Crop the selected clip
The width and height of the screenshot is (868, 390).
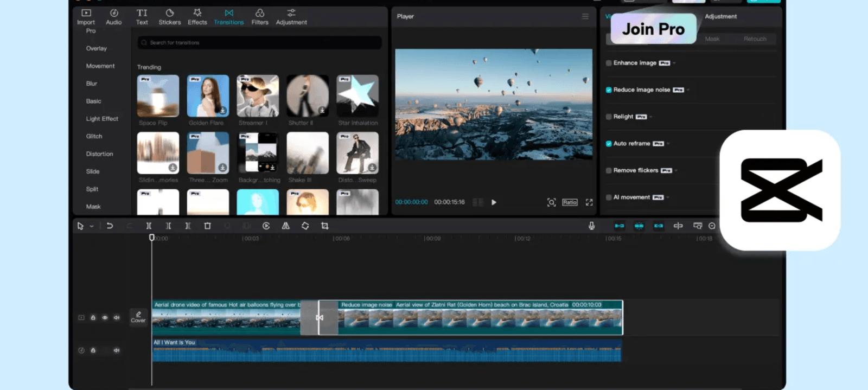[325, 226]
